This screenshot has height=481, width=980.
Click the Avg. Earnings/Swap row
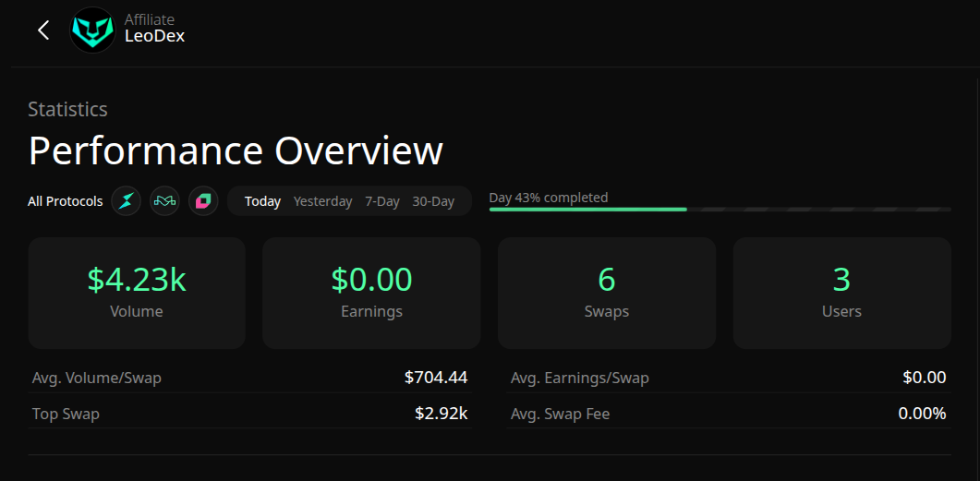[x=729, y=378]
